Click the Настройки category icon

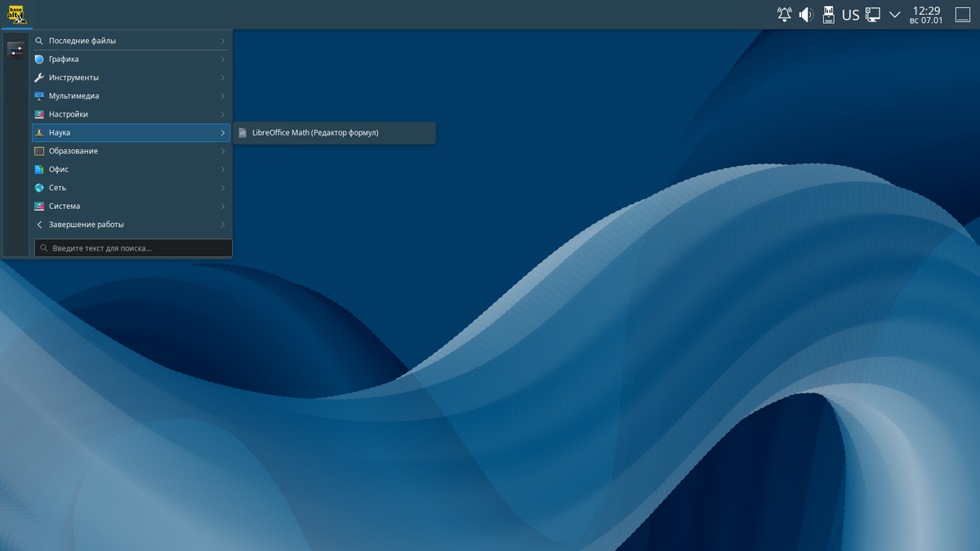[x=39, y=114]
